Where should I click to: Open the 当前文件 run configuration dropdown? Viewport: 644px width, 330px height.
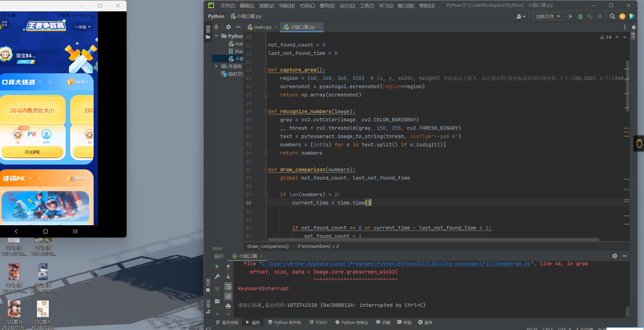point(548,16)
